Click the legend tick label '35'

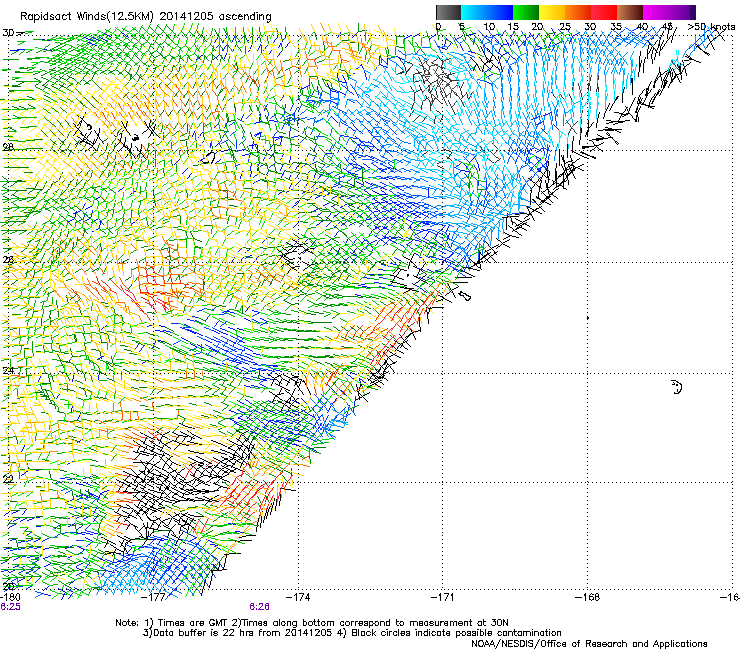[x=616, y=27]
